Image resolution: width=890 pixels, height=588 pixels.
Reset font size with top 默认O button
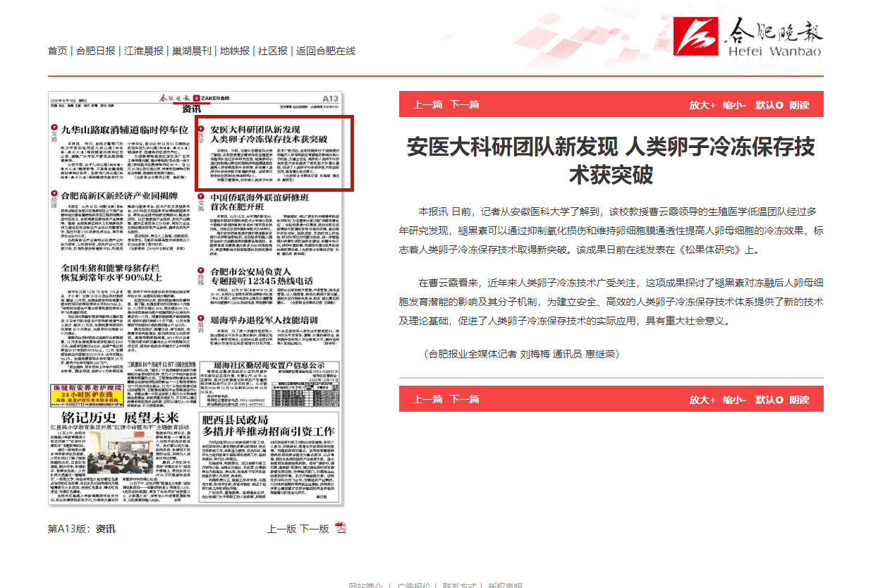(x=769, y=105)
